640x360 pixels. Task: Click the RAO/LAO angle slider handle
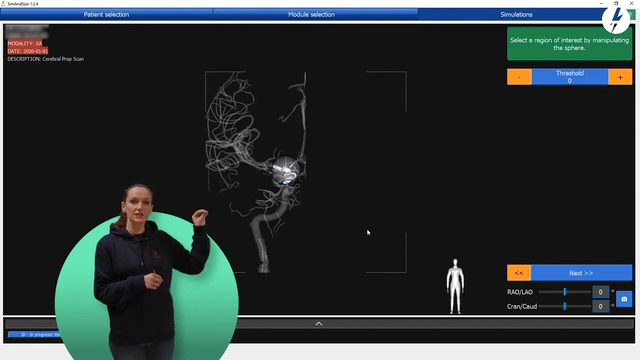565,292
